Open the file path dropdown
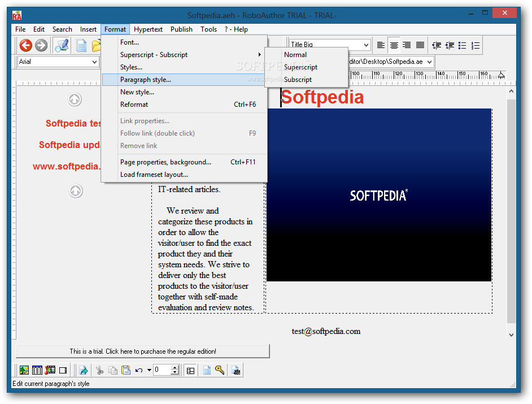Image resolution: width=532 pixels, height=404 pixels. point(430,62)
